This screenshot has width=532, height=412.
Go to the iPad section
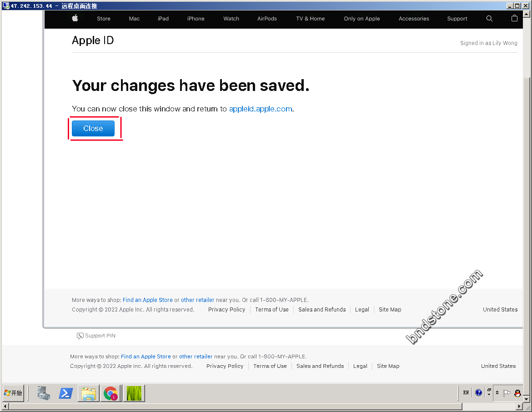point(163,19)
